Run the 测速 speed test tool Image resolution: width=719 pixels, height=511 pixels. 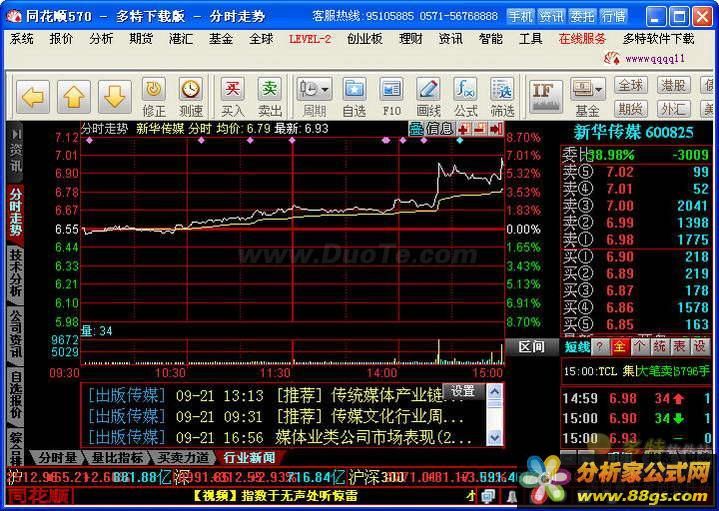click(191, 97)
